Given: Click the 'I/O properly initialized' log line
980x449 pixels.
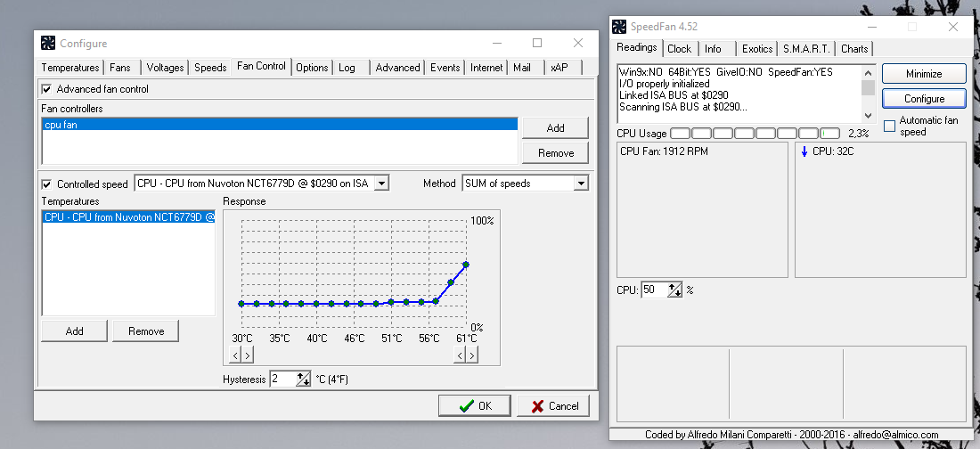Looking at the screenshot, I should click(x=664, y=84).
